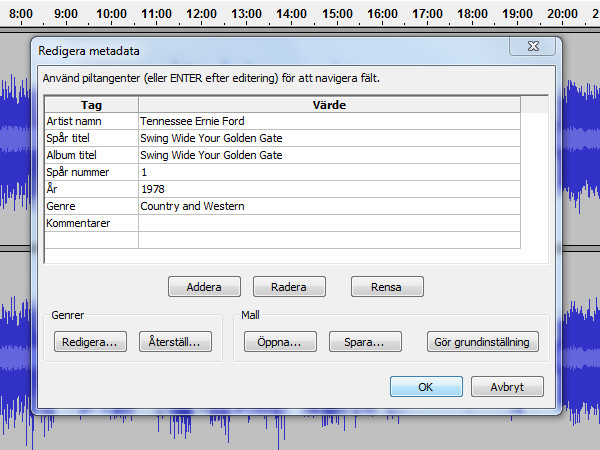Select the Country and Western genre cell
The width and height of the screenshot is (600, 450).
coord(329,206)
